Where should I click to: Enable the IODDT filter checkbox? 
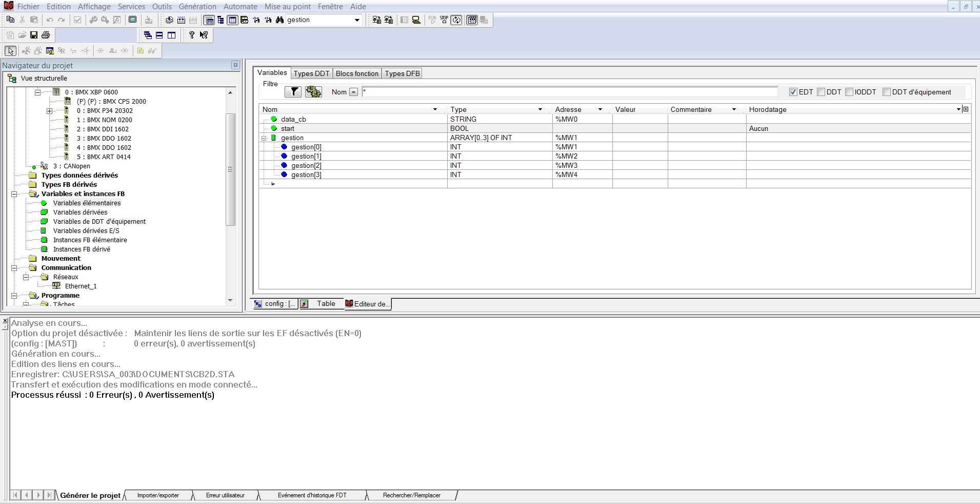click(849, 92)
